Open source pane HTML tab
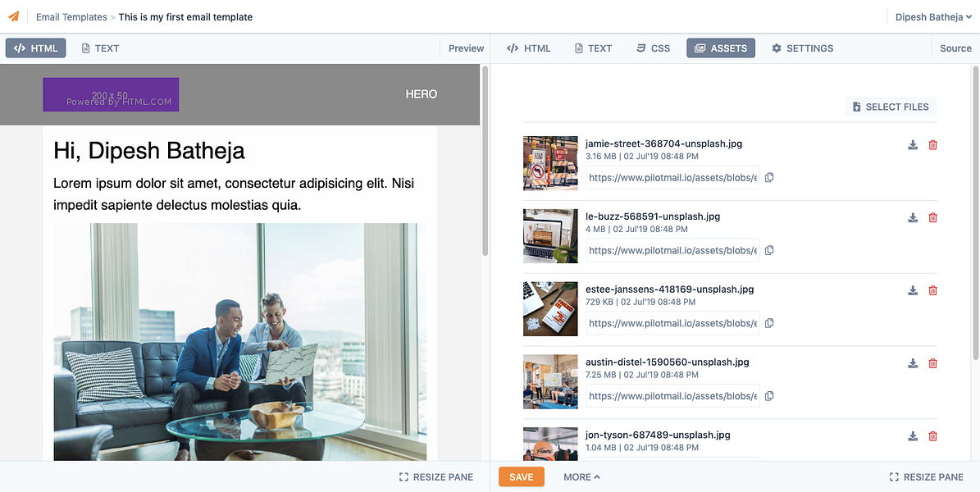The width and height of the screenshot is (980, 492). [x=529, y=48]
